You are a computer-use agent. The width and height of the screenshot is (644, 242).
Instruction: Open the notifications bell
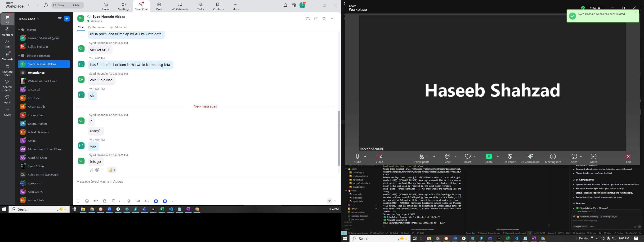tap(285, 5)
